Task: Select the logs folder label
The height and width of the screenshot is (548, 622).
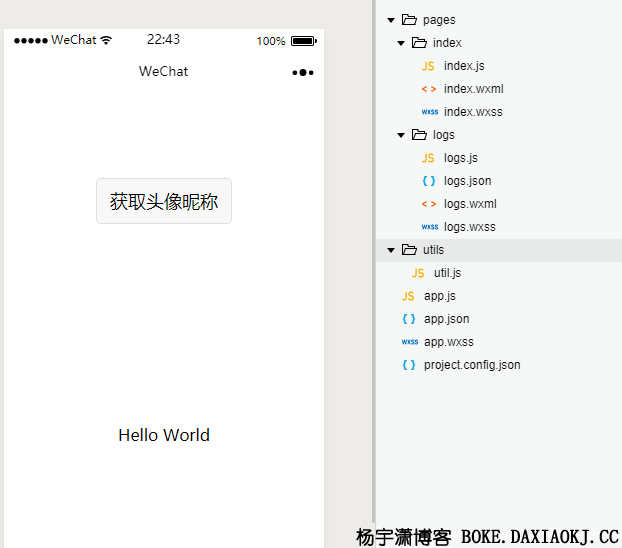Action: coord(443,135)
